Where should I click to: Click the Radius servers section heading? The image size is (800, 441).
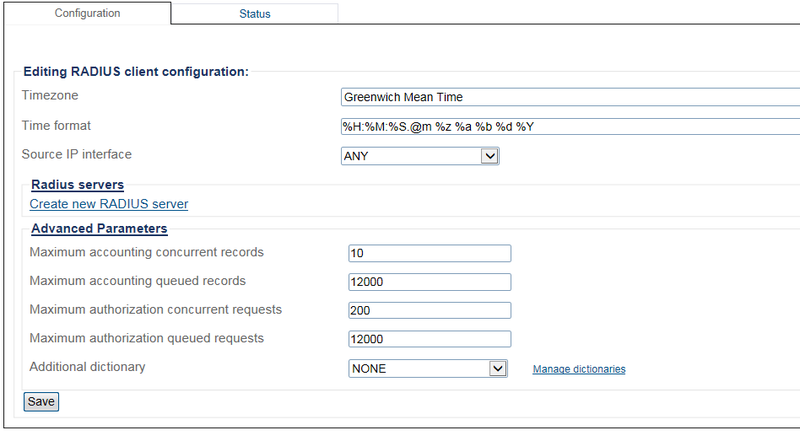click(x=77, y=185)
